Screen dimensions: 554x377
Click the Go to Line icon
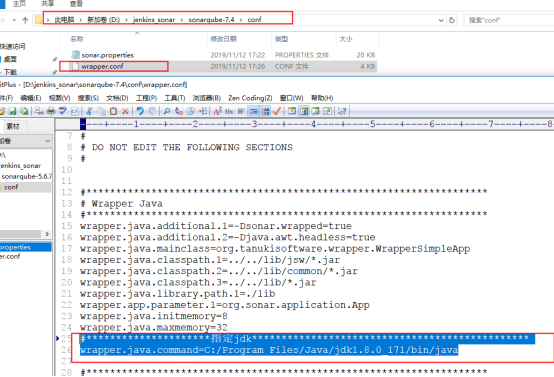point(203,111)
